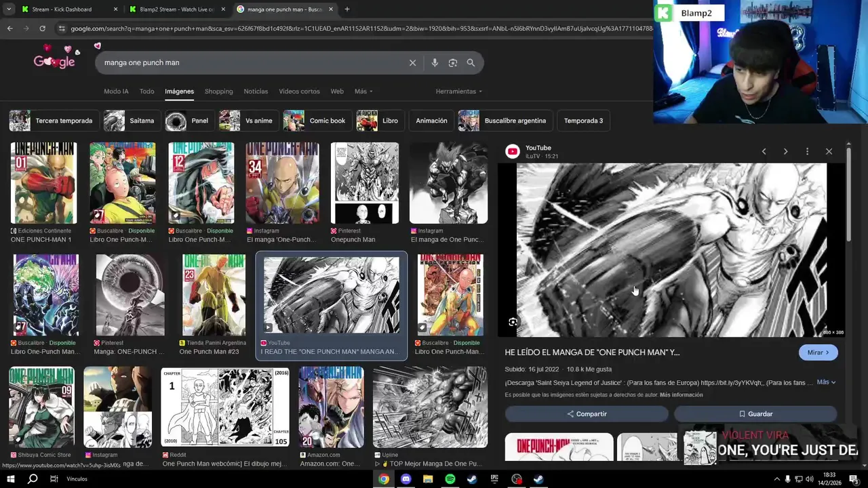Screen dimensions: 868x488
Task: Filter by Comic book chip
Action: click(x=316, y=121)
